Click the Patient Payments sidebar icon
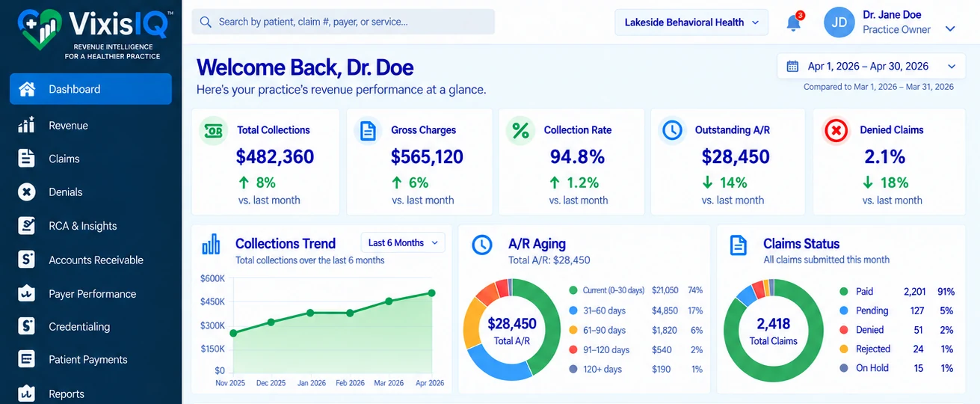This screenshot has height=404, width=980. [27, 359]
